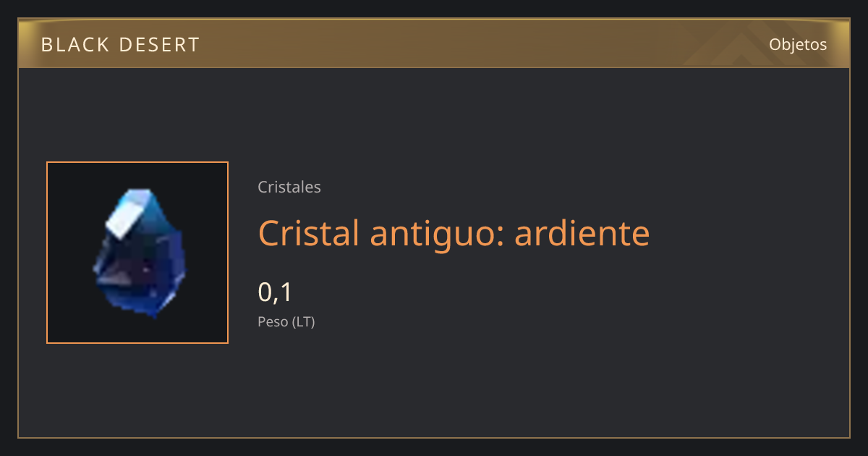Open the BLACK DESERT header title
The image size is (868, 456).
(x=120, y=45)
